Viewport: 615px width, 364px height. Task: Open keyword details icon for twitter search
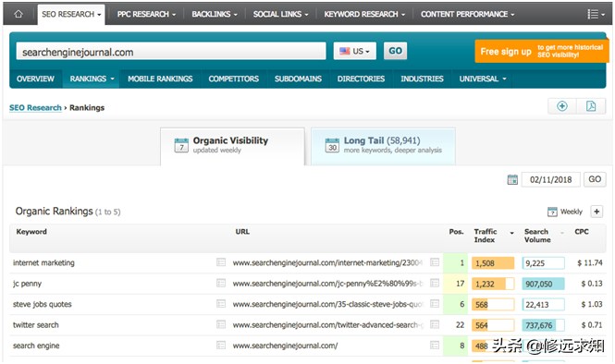click(221, 324)
